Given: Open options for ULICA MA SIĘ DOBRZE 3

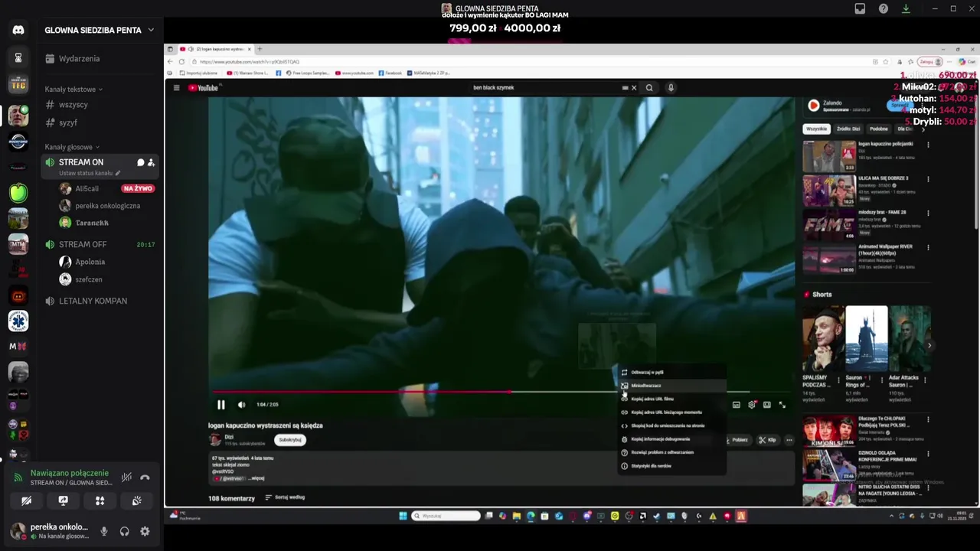Looking at the screenshot, I should (x=928, y=179).
